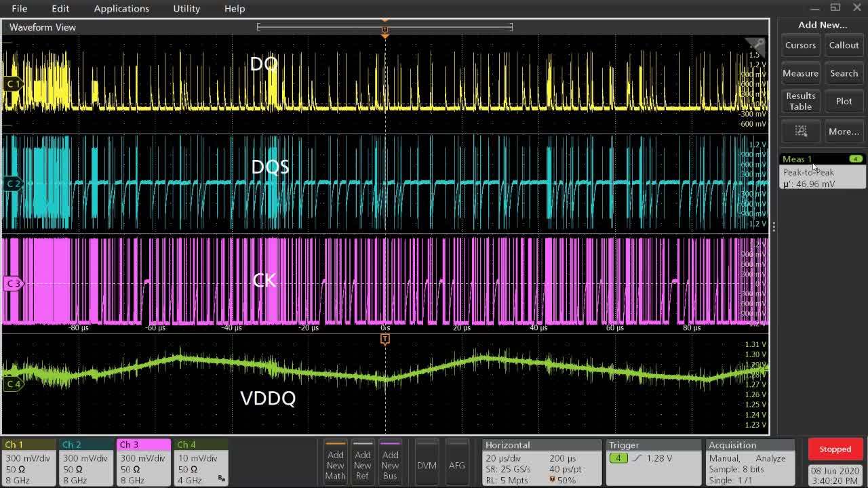This screenshot has width=868, height=488.
Task: Open the More... options
Action: coord(844,131)
